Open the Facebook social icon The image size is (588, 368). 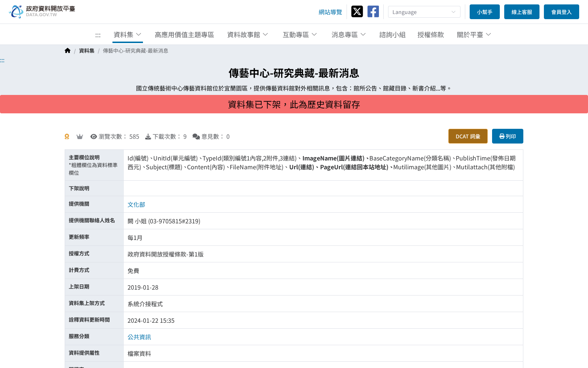(373, 11)
